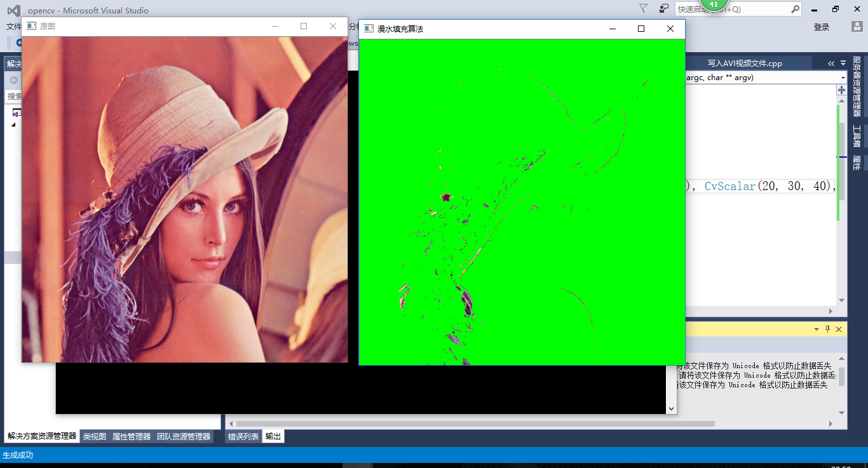The width and height of the screenshot is (868, 468).
Task: Open the output panel window options dropdown
Action: (x=817, y=329)
